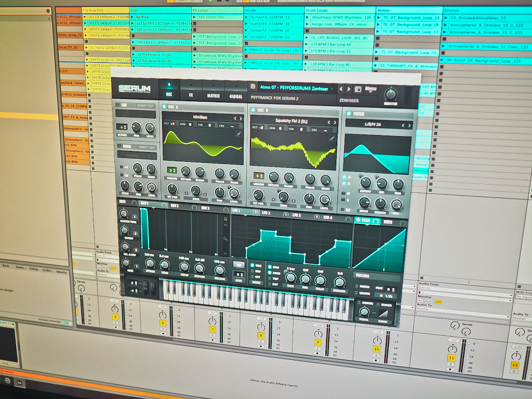Open the Serum preset browser icon
Viewport: 532px width, 399px height.
pos(358,89)
